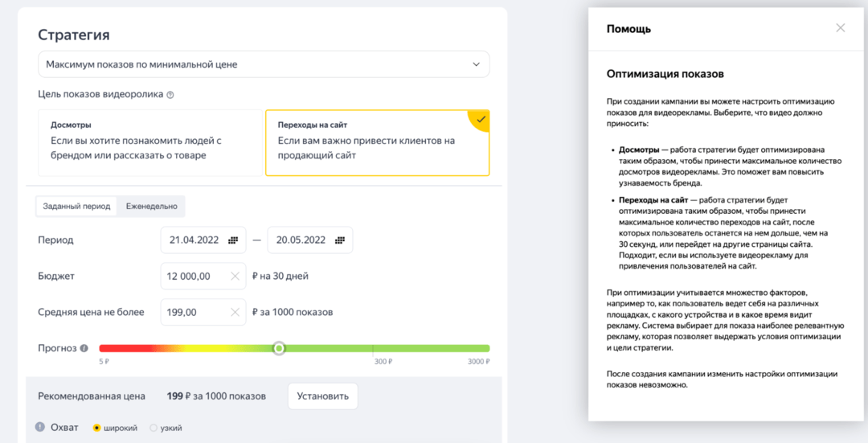Select the 'Переходы на сайт' goal card
The image size is (868, 443).
[378, 143]
